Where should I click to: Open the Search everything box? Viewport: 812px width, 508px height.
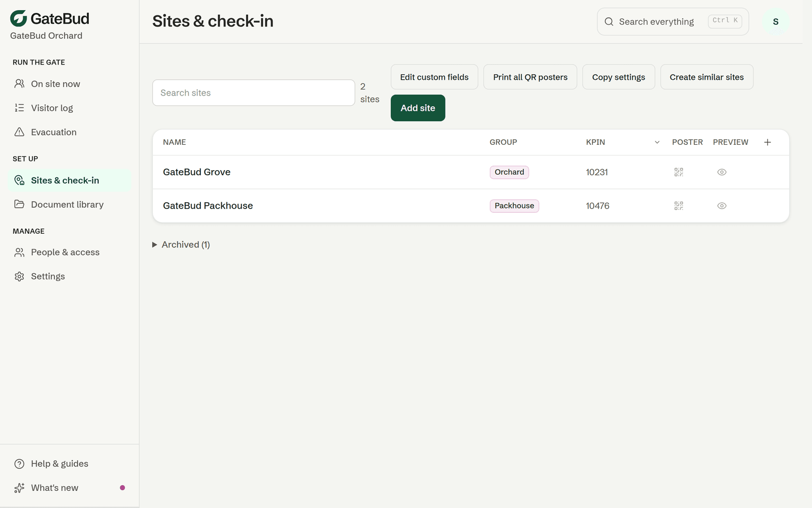click(673, 22)
